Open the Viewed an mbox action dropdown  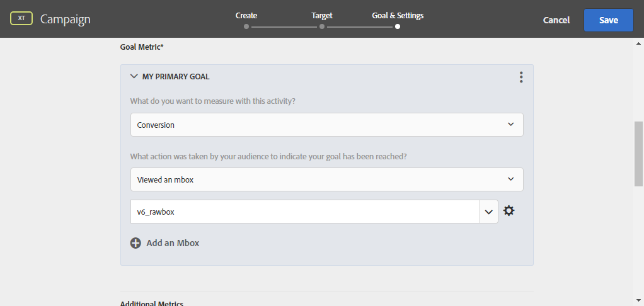click(x=327, y=179)
